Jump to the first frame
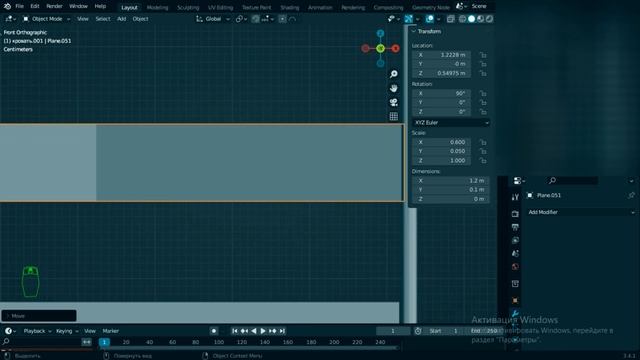Viewport: 640px width, 360px height. tap(235, 331)
